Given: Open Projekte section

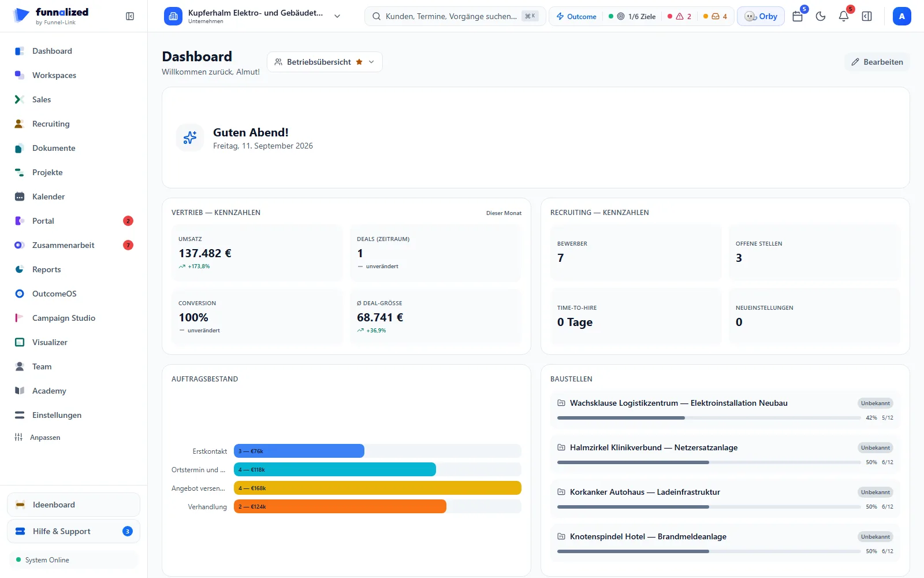Looking at the screenshot, I should pos(74,172).
